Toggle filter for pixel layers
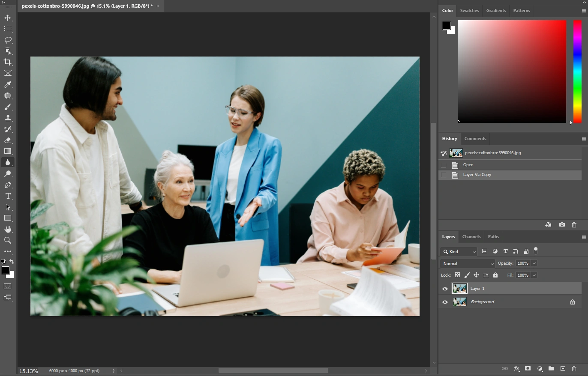Viewport: 588px width, 376px height. (485, 251)
